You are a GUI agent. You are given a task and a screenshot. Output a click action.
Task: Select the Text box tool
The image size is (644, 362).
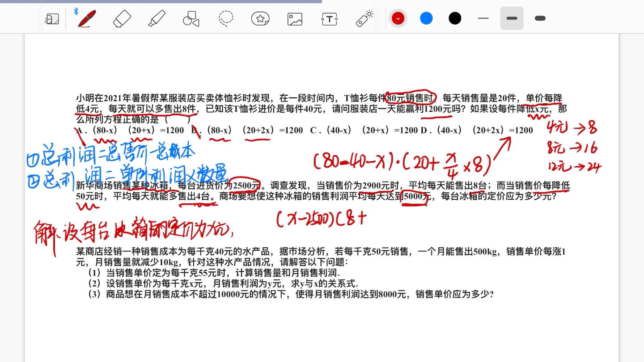tap(329, 18)
